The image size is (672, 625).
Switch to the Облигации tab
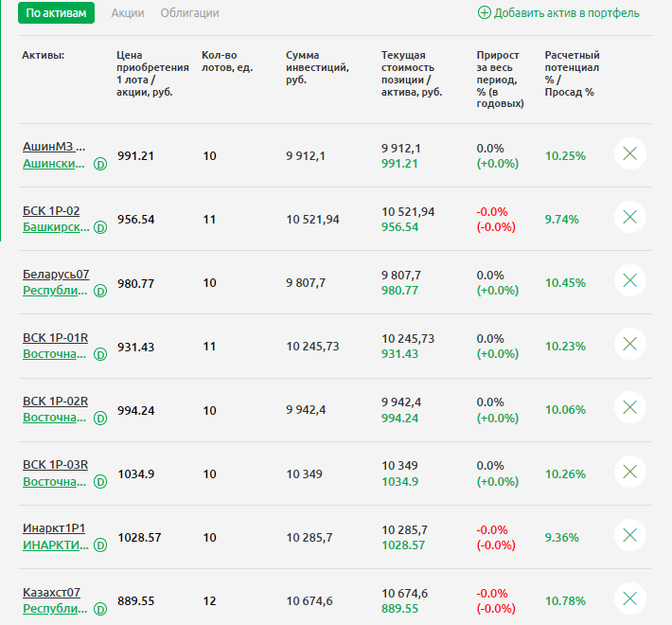point(189,13)
